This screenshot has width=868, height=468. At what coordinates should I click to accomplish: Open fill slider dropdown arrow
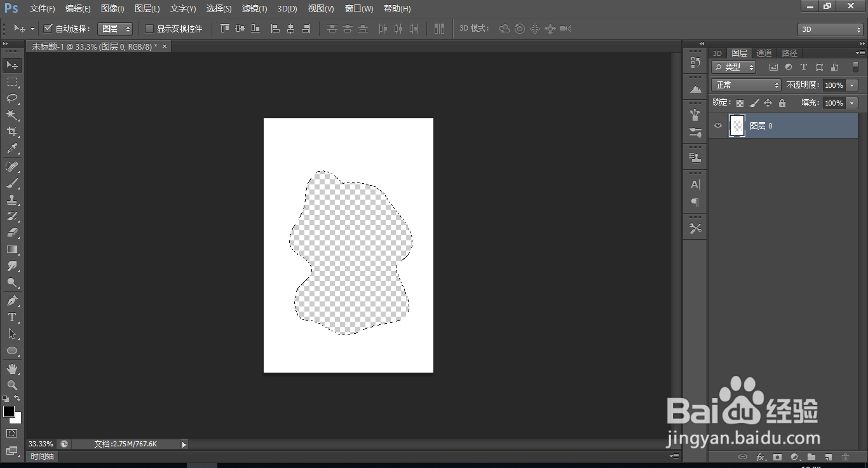(852, 103)
